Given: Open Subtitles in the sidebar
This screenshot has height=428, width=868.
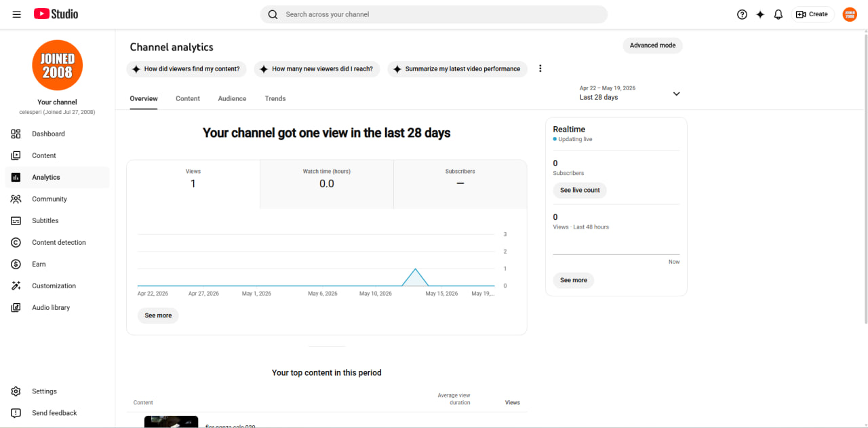Looking at the screenshot, I should (x=58, y=220).
